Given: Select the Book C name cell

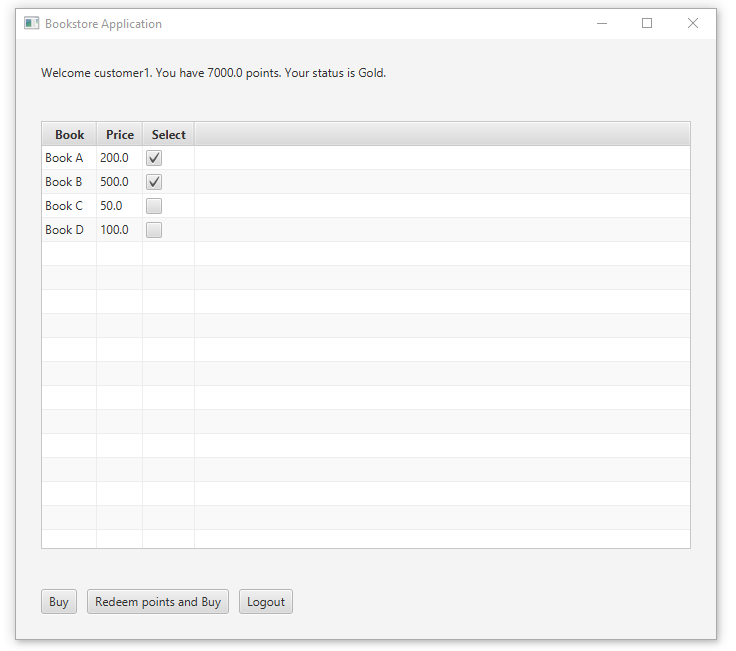Looking at the screenshot, I should click(x=69, y=206).
